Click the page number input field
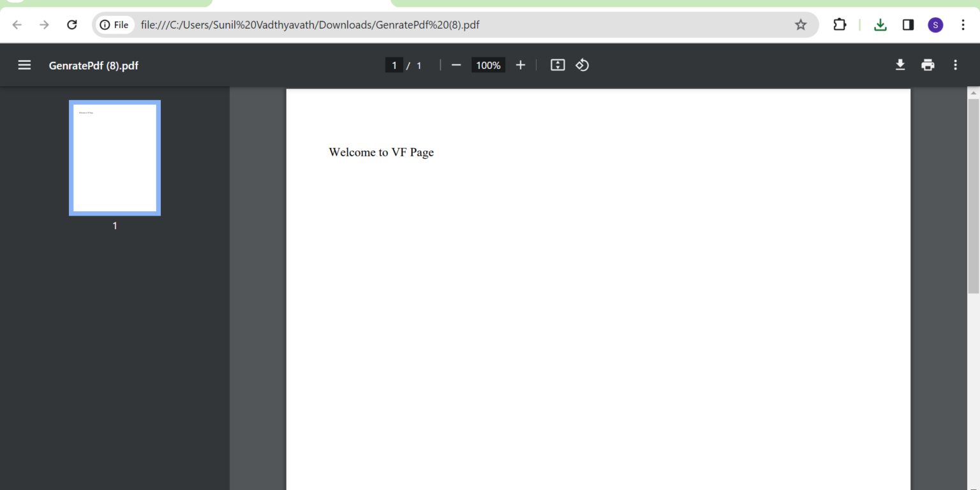This screenshot has width=980, height=490. (394, 64)
